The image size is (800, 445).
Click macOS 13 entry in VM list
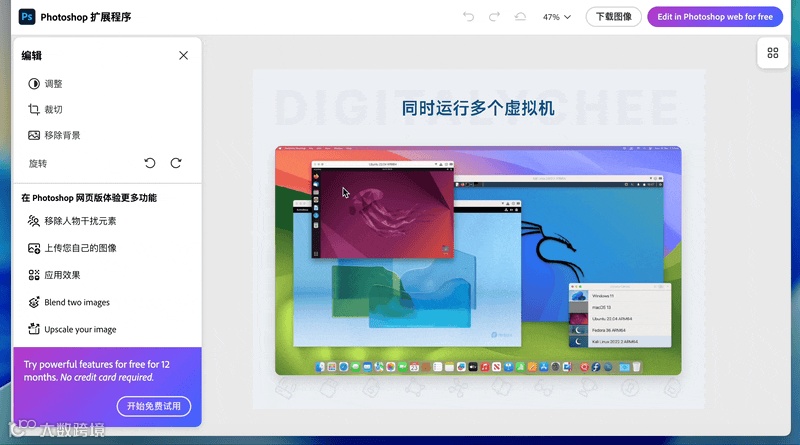click(620, 307)
